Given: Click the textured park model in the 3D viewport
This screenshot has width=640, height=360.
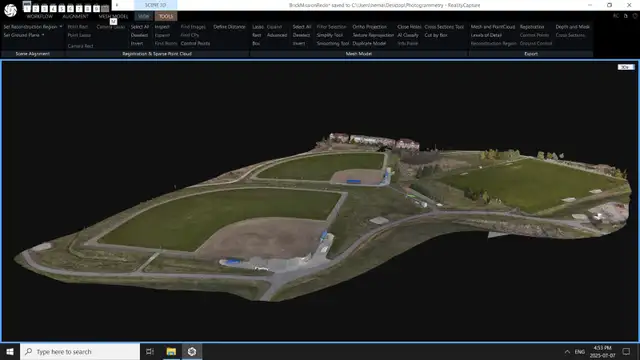Looking at the screenshot, I should (x=322, y=216).
